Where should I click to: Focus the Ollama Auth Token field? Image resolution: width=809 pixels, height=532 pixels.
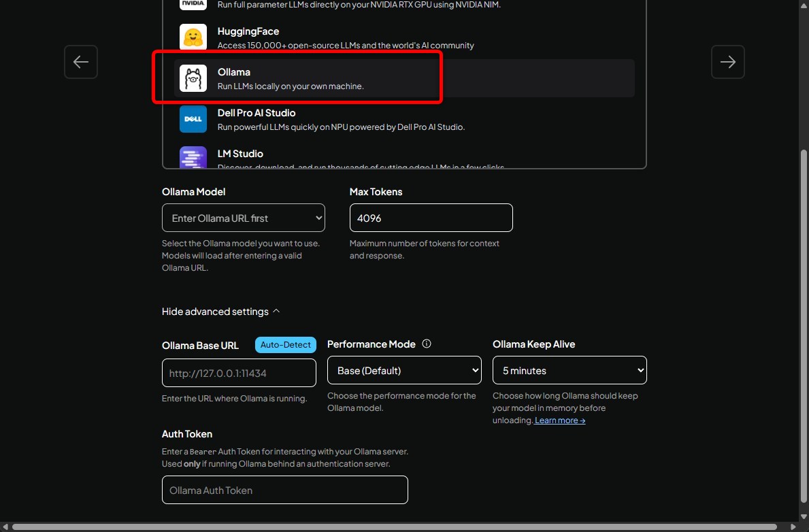[285, 490]
